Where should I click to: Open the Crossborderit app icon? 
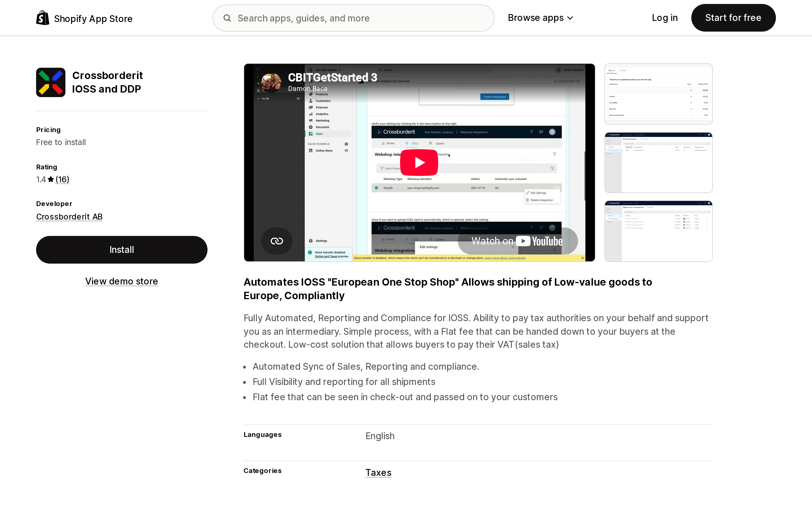click(x=51, y=82)
